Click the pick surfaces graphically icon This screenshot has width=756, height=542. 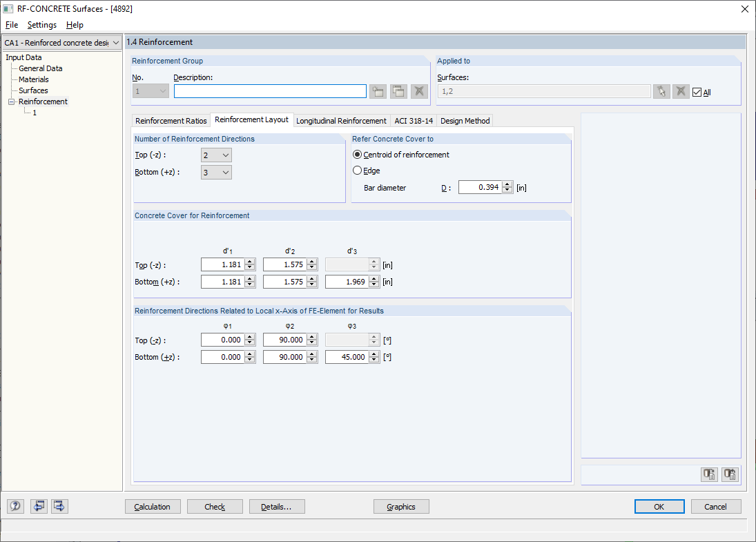point(661,91)
